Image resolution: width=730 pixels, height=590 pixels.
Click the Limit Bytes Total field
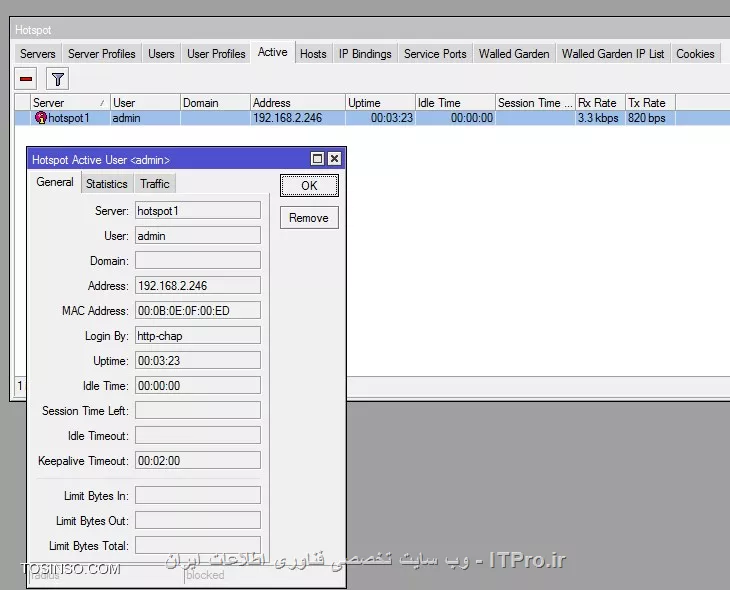[198, 546]
